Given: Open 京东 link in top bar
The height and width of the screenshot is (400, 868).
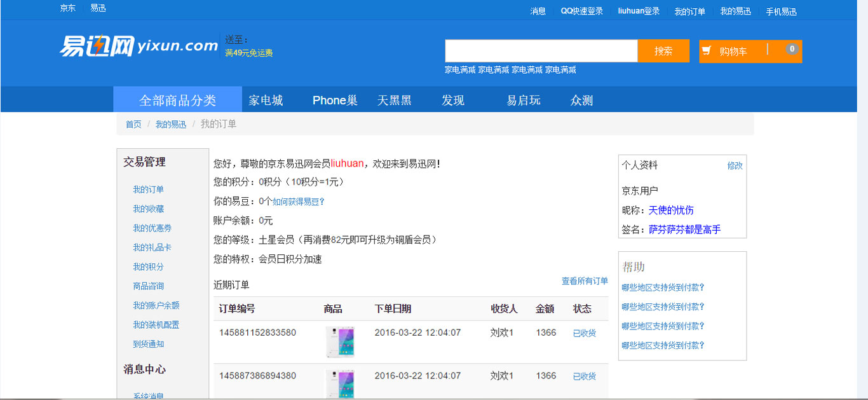Looking at the screenshot, I should point(68,8).
